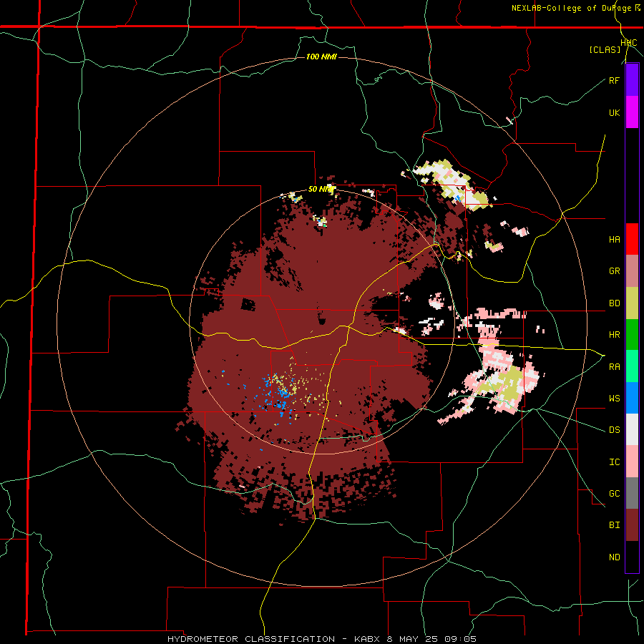Click the HA legend label
The height and width of the screenshot is (644, 644).
coord(614,240)
